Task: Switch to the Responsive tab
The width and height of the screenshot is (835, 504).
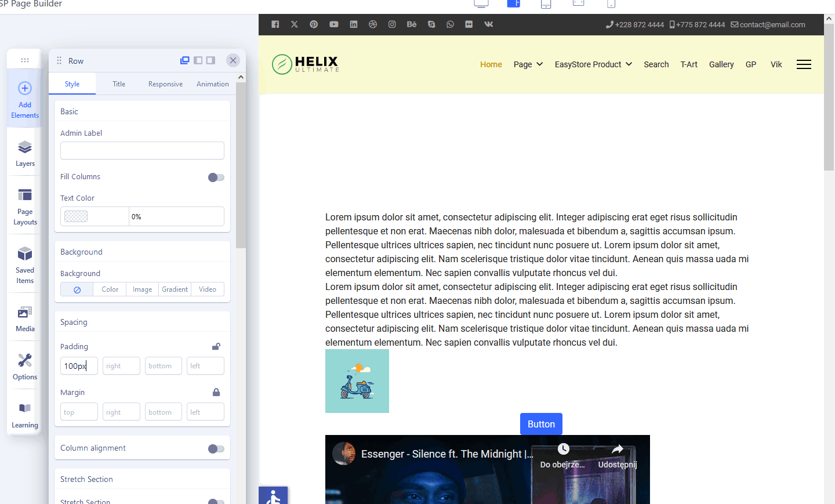Action: pyautogui.click(x=165, y=84)
